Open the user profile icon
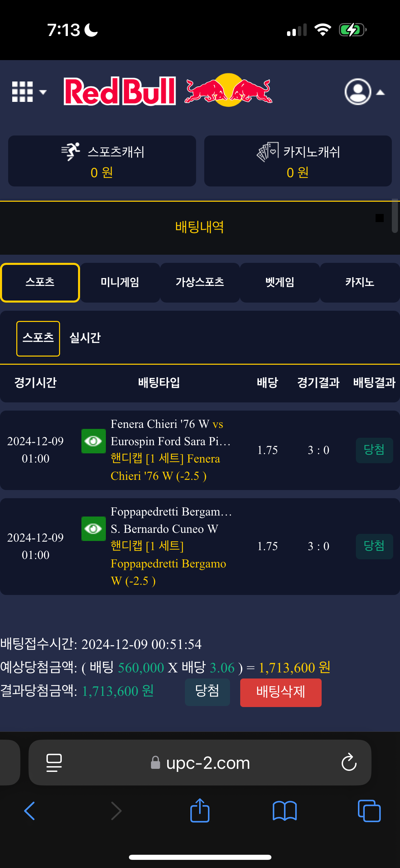Screen dimensions: 400x868 pos(358,92)
